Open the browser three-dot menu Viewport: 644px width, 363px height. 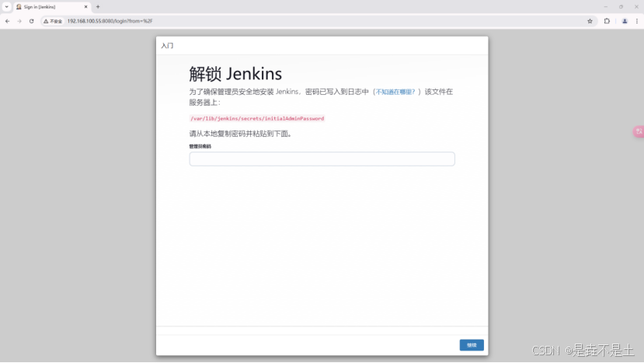point(637,21)
